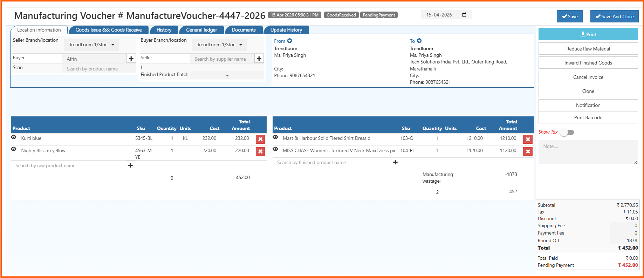Open Buyer Branch/location dropdown
644x278 pixels.
(219, 45)
